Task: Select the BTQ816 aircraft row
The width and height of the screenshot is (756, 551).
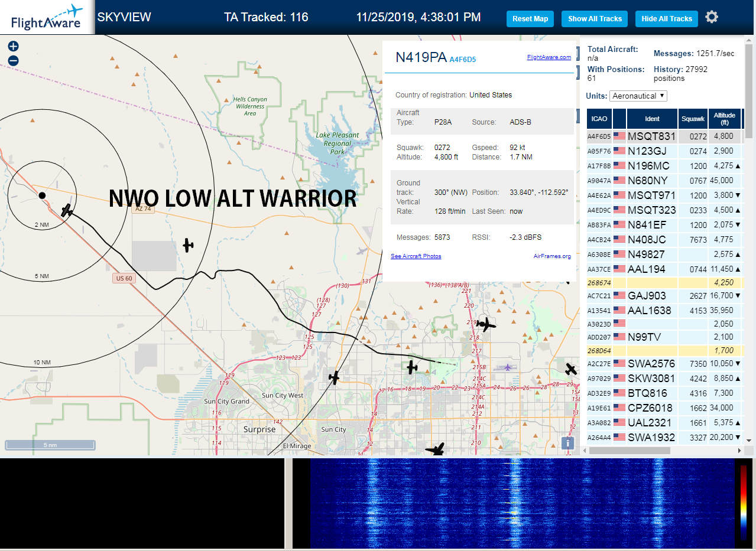Action: 664,393
